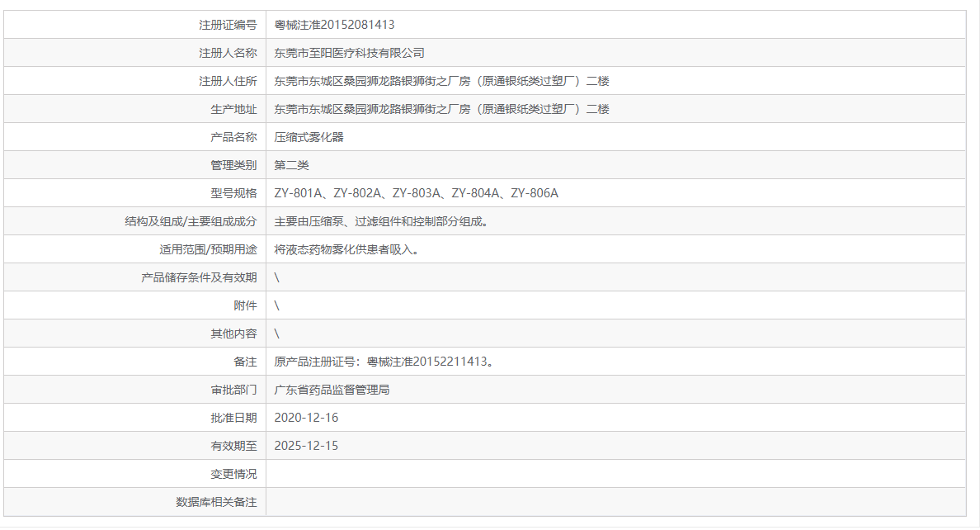Select the model list starting with ZY-801A
Viewport: 980px width, 530px height.
coord(417,193)
